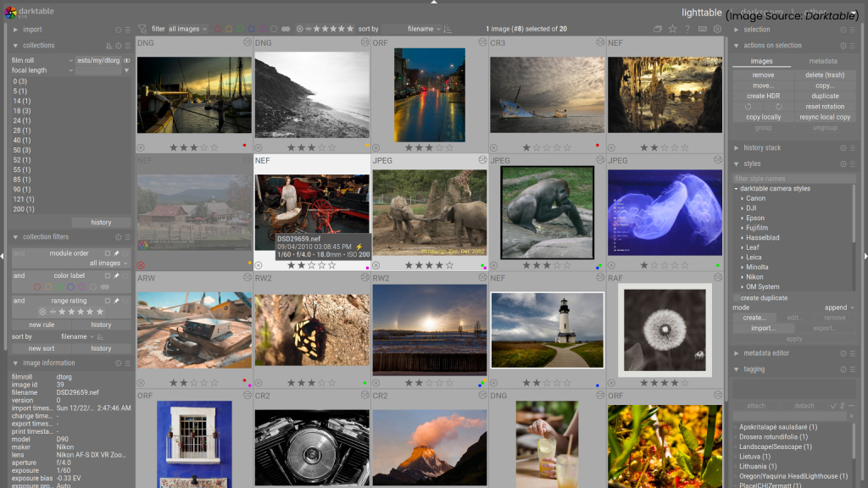Image resolution: width=868 pixels, height=488 pixels.
Task: Click the keyboard shortcuts mapping icon
Action: click(702, 30)
